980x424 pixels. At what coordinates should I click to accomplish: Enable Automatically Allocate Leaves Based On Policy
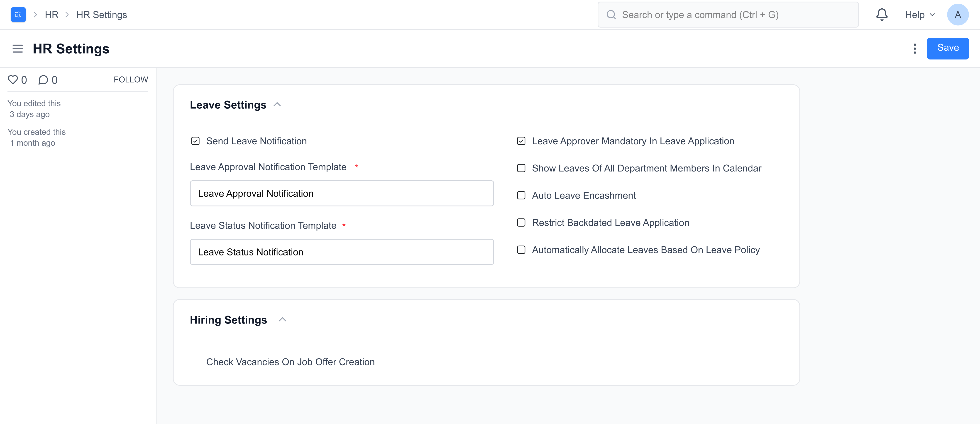click(521, 250)
